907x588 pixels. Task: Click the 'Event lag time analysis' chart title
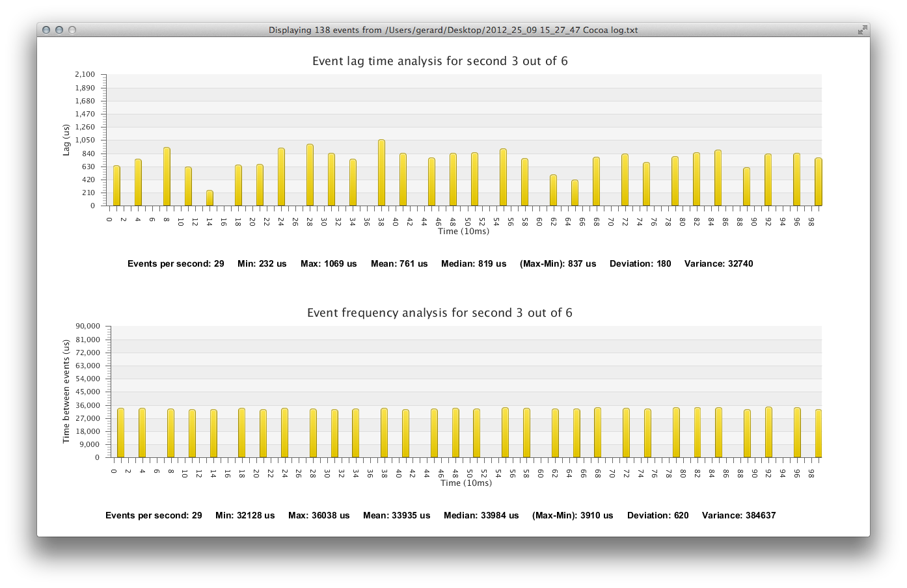440,61
